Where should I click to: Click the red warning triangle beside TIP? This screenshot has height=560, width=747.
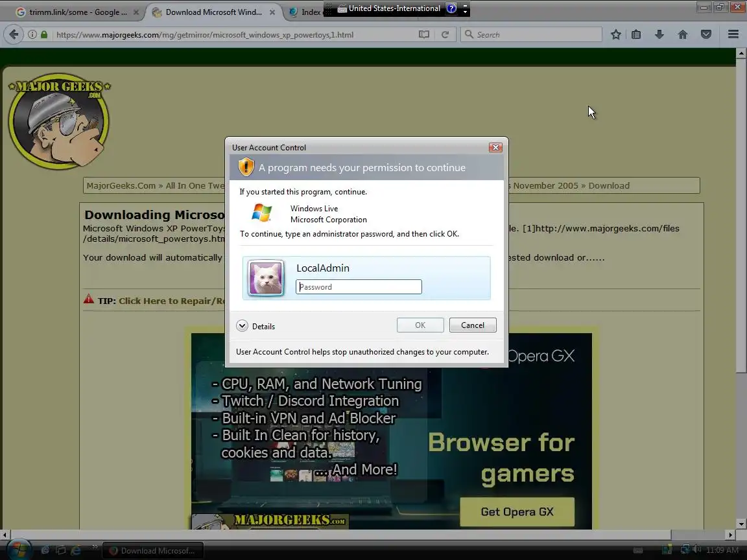click(x=89, y=299)
